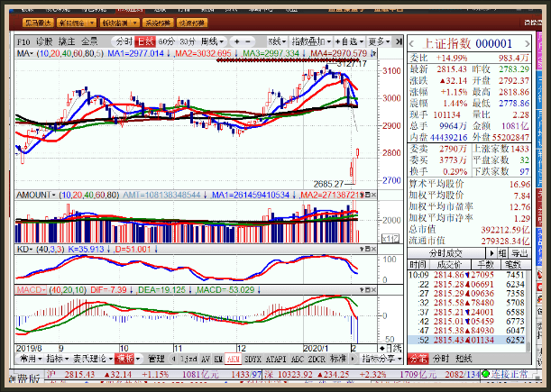Maximize the KD indicator panel
551x392 pixels.
tap(368, 249)
